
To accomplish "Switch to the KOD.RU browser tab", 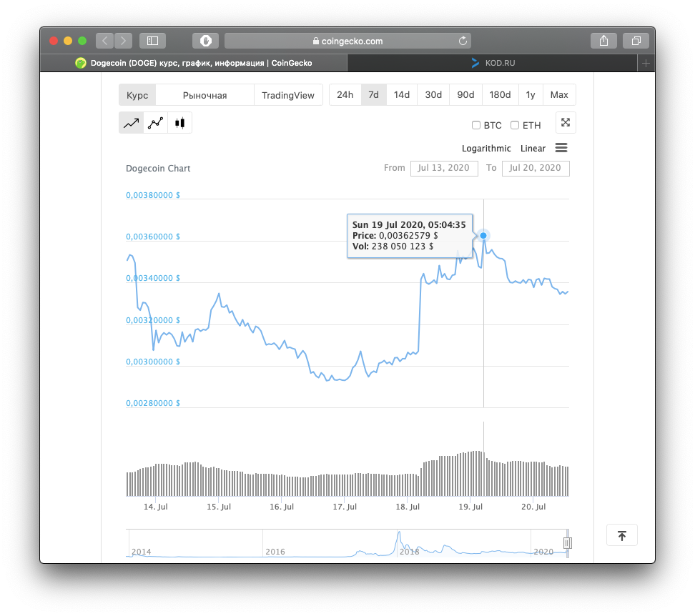I will point(492,63).
